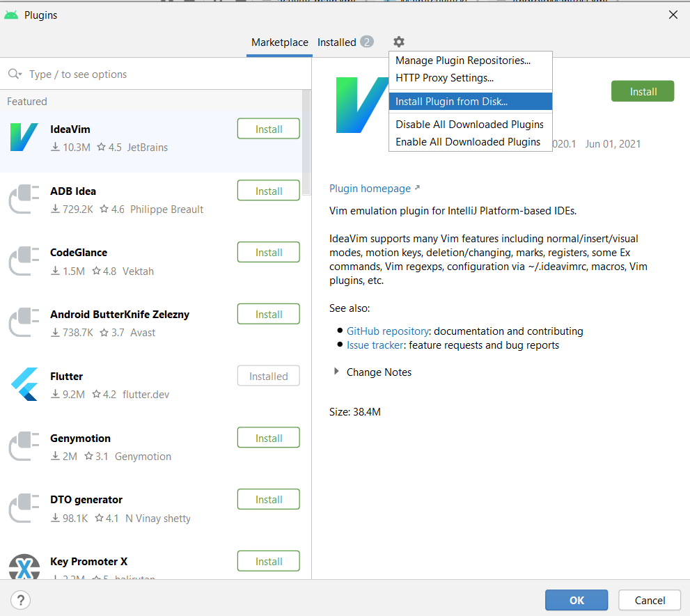Image resolution: width=690 pixels, height=616 pixels.
Task: Switch to the Installed tab
Action: (x=345, y=42)
